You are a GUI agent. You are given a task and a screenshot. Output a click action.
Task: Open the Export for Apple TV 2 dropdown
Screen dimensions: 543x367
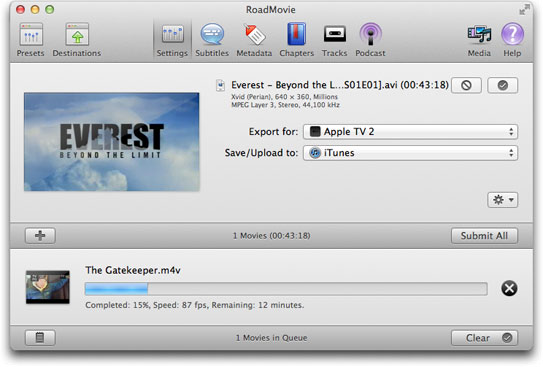(x=410, y=132)
